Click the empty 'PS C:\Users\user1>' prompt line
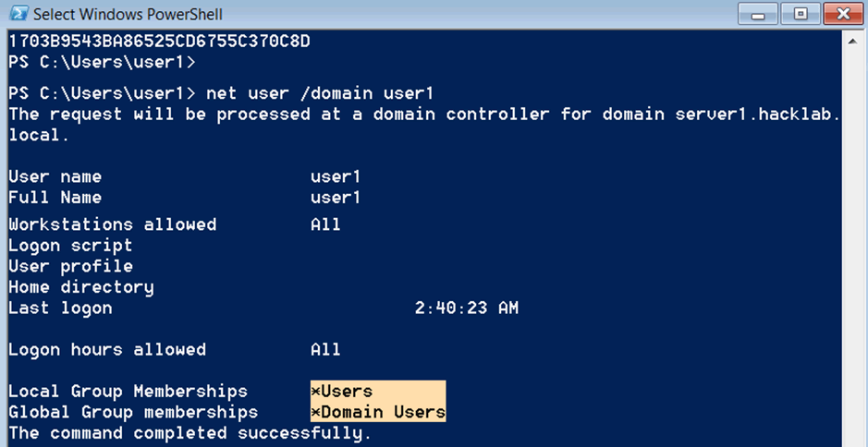 coord(102,63)
